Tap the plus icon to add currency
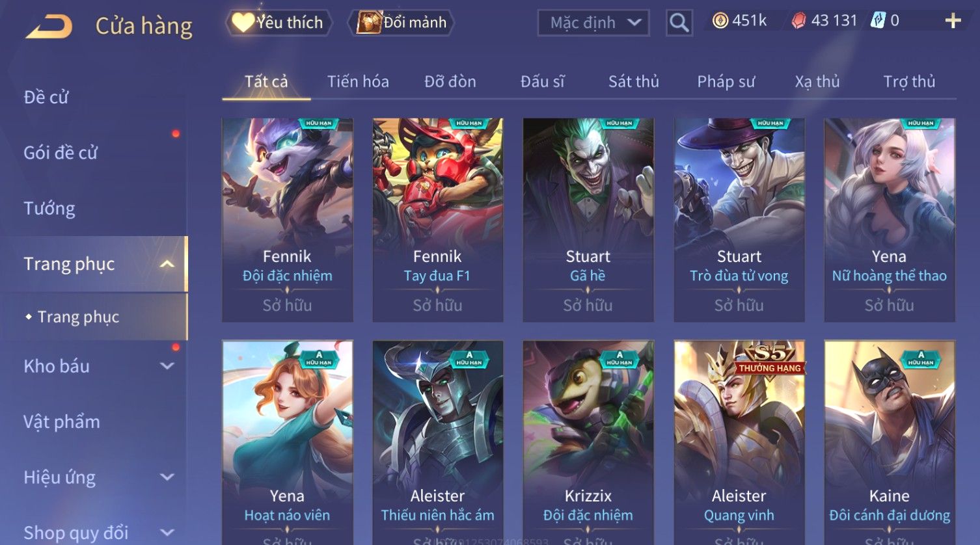Image resolution: width=980 pixels, height=545 pixels. coord(953,21)
